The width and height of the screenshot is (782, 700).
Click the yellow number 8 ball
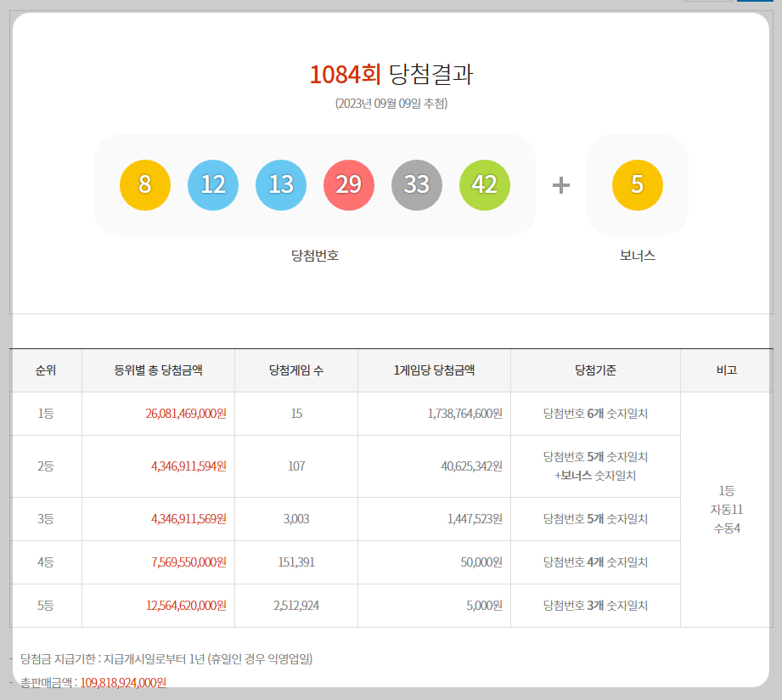tap(145, 185)
